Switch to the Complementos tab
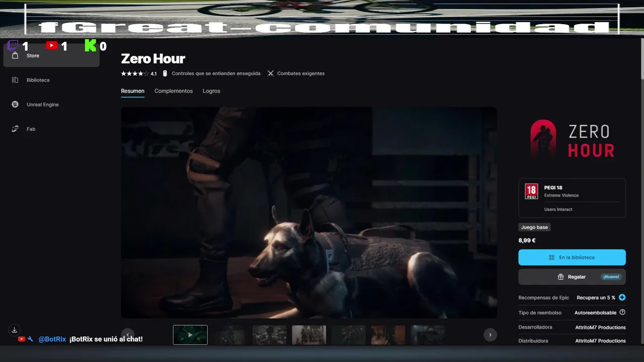The width and height of the screenshot is (644, 362). [x=174, y=91]
